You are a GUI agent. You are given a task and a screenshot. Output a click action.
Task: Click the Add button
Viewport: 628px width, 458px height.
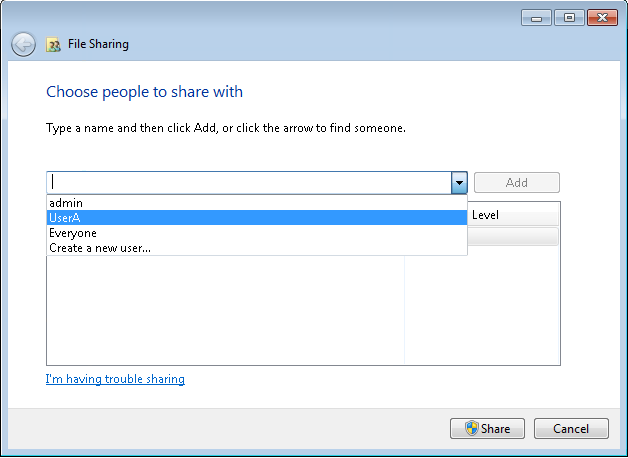point(517,183)
